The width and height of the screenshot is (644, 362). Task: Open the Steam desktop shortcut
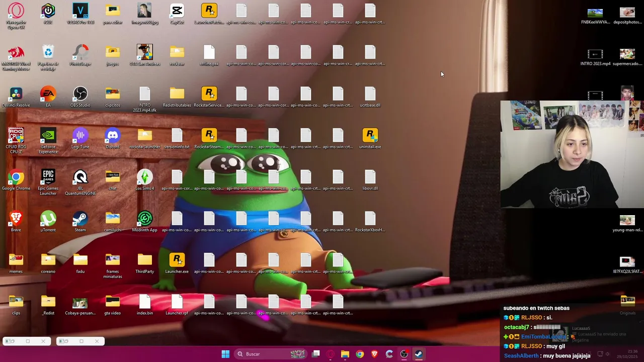pos(80,221)
